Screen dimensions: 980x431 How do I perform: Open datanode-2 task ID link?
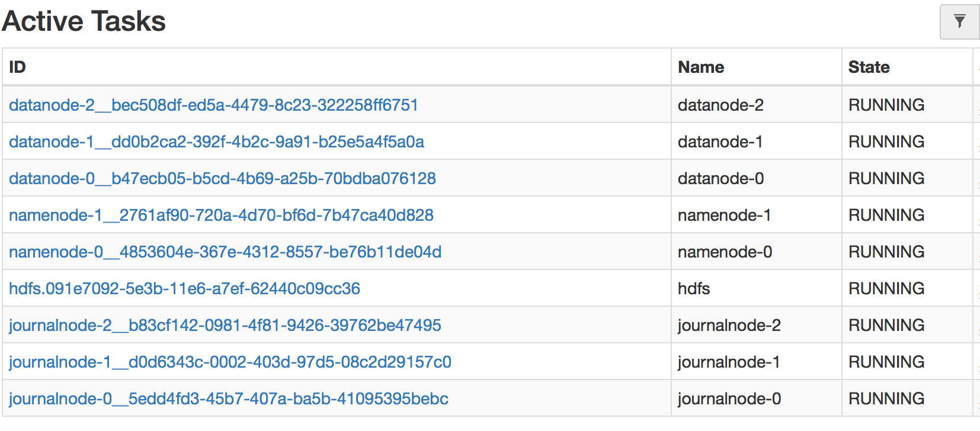pyautogui.click(x=213, y=105)
